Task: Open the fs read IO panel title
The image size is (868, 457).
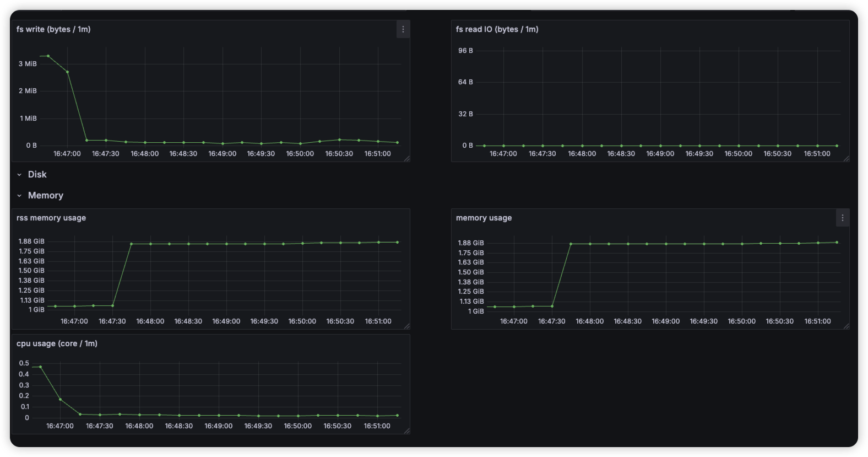Action: [x=497, y=29]
